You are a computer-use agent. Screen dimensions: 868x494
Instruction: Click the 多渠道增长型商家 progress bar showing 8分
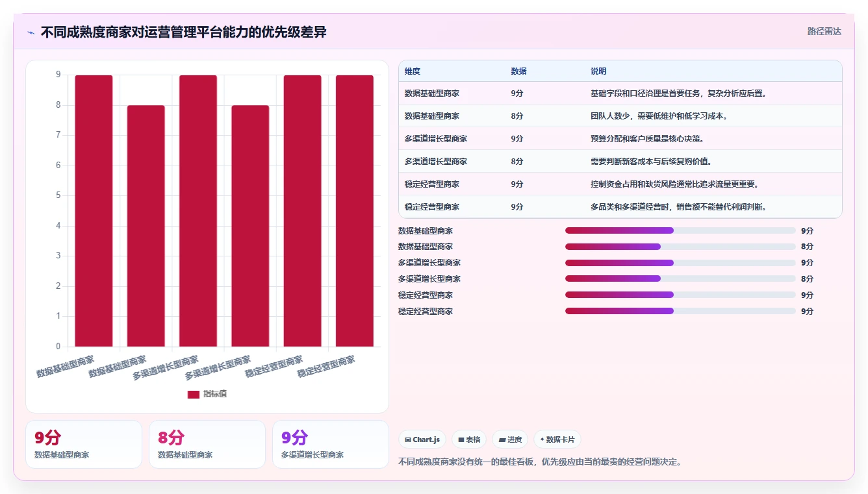coord(680,279)
